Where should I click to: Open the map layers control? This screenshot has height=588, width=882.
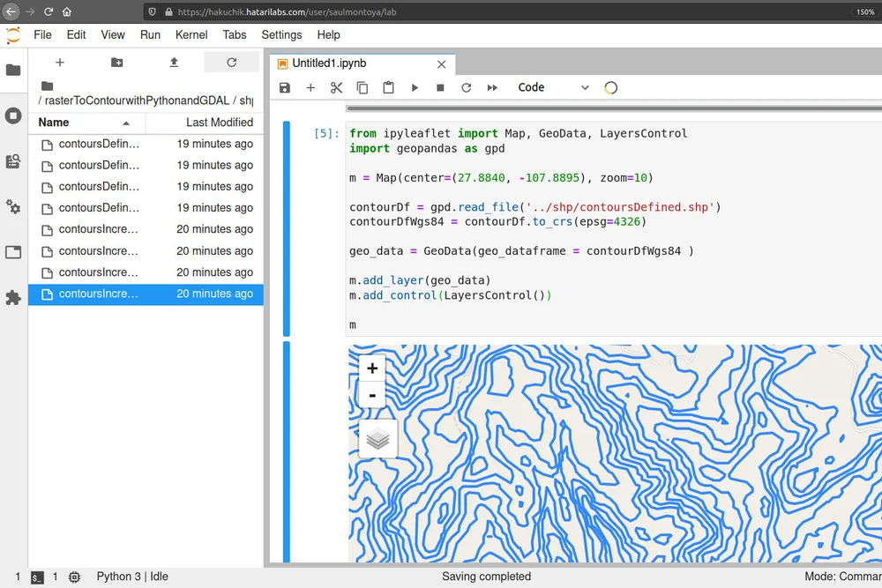coord(377,438)
